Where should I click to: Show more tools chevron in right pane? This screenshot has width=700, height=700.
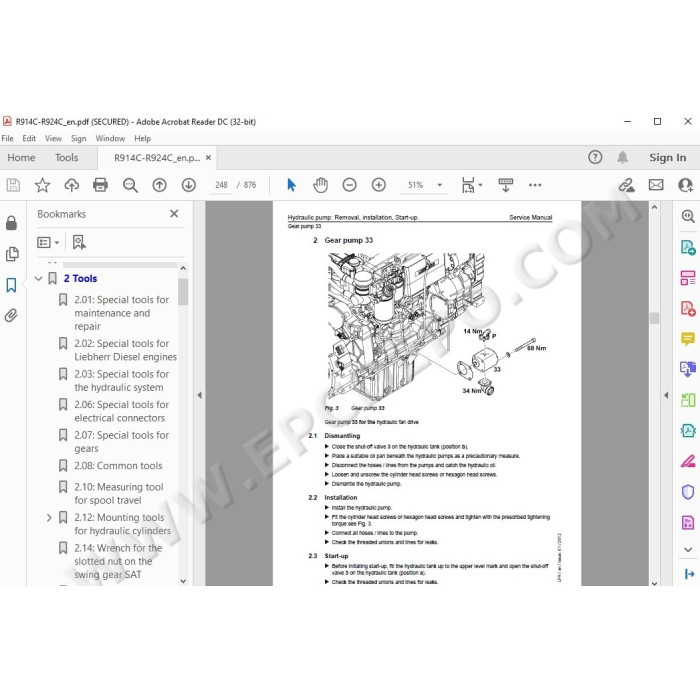[688, 550]
